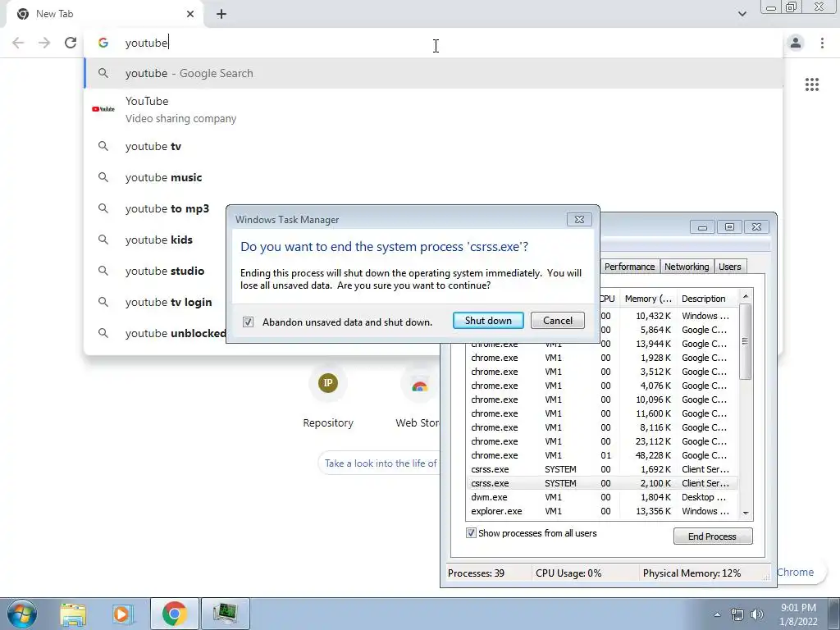Screen dimensions: 840x630
Task: Select the chrome.exe row using 48,228 K
Action: [602, 455]
